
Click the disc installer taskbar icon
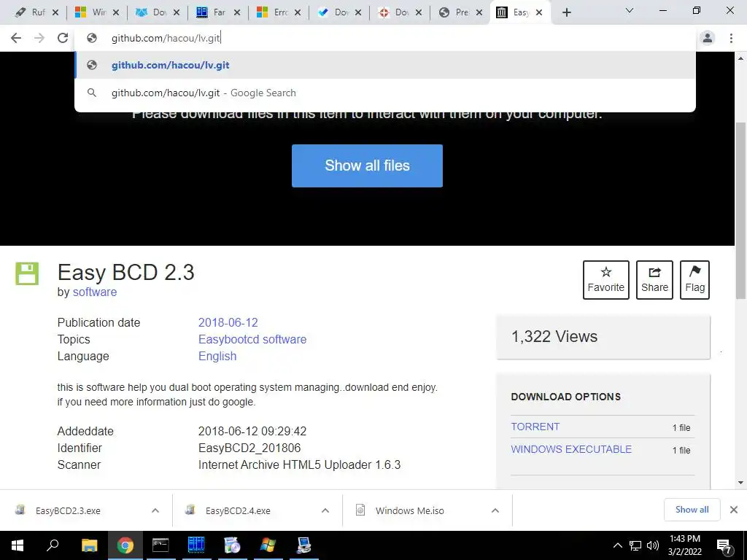click(232, 545)
